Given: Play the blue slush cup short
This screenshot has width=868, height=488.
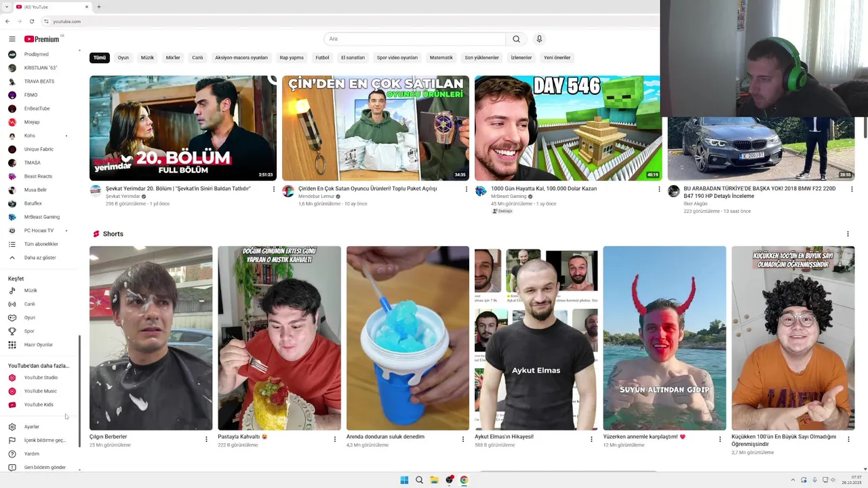Looking at the screenshot, I should coord(408,338).
